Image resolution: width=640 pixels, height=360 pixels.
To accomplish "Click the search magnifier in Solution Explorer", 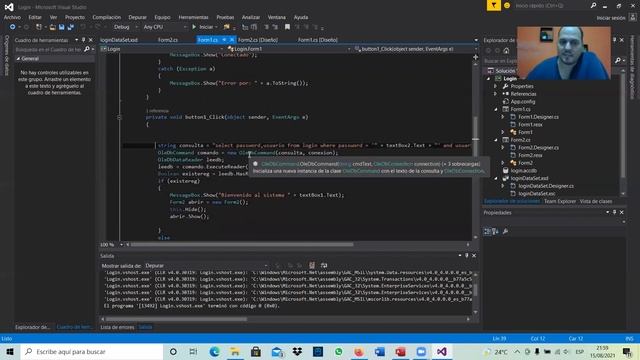I will click(618, 60).
